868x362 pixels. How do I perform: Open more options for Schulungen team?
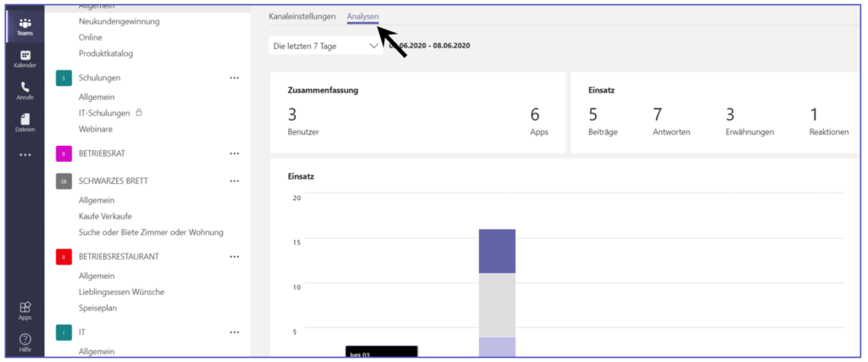pos(234,78)
